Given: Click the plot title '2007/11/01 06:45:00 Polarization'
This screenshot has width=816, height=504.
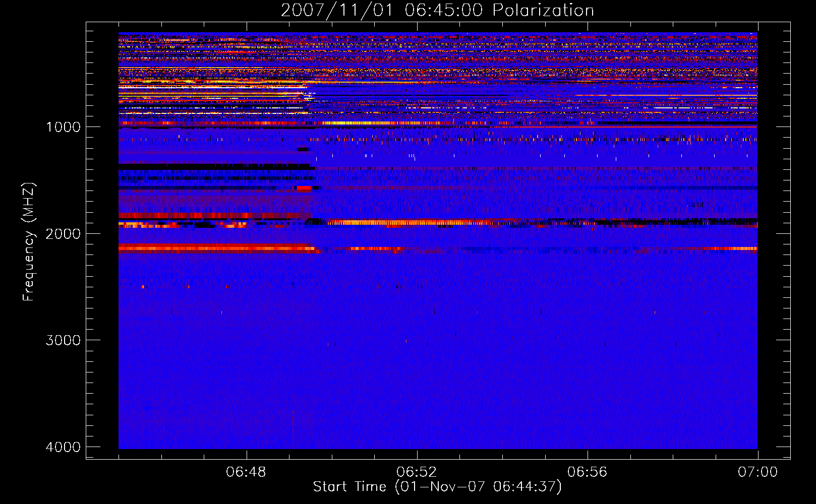Looking at the screenshot, I should tap(437, 10).
